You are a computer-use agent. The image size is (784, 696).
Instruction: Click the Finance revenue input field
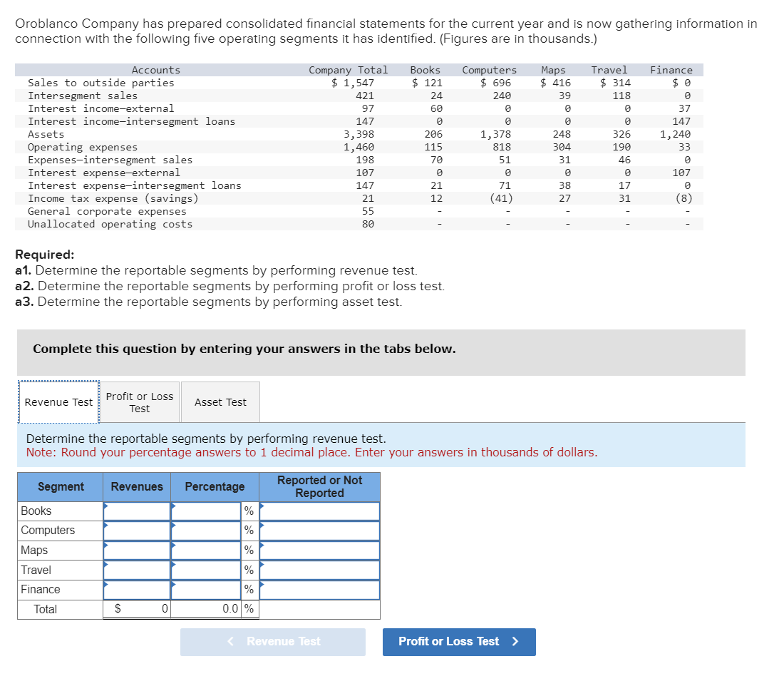[x=137, y=589]
